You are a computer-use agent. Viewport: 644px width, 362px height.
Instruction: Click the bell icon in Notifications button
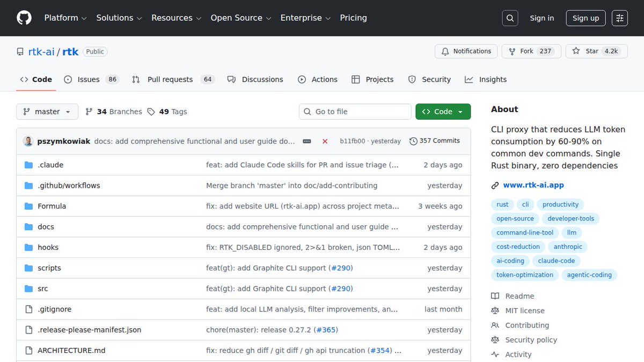[x=445, y=51]
